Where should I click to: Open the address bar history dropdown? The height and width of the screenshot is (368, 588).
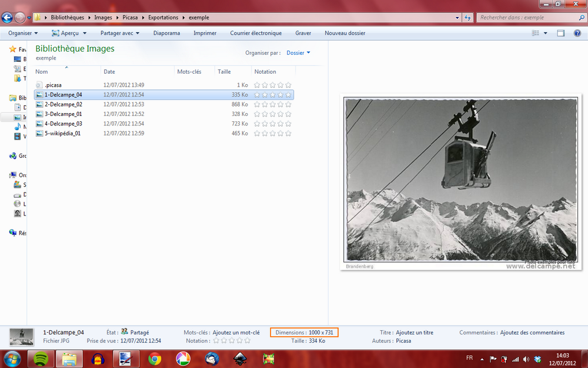pos(457,18)
